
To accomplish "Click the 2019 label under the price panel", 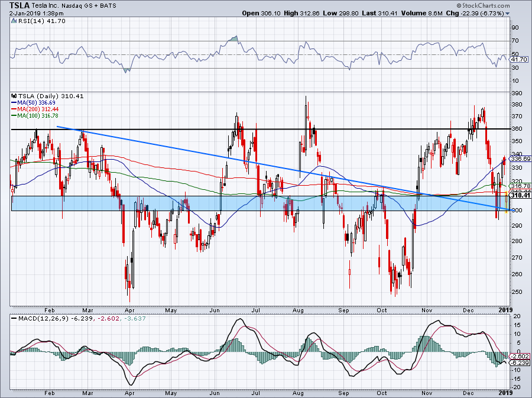I will coord(506,310).
